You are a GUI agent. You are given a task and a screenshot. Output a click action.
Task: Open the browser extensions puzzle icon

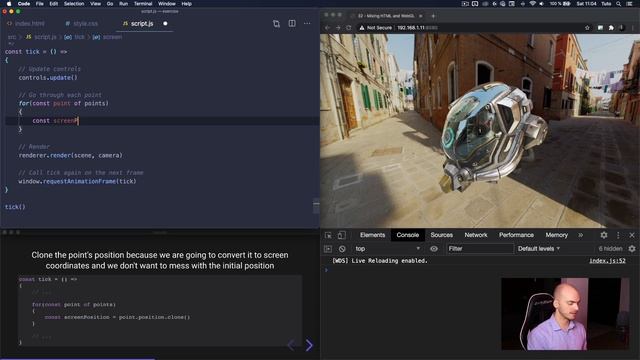tap(611, 28)
